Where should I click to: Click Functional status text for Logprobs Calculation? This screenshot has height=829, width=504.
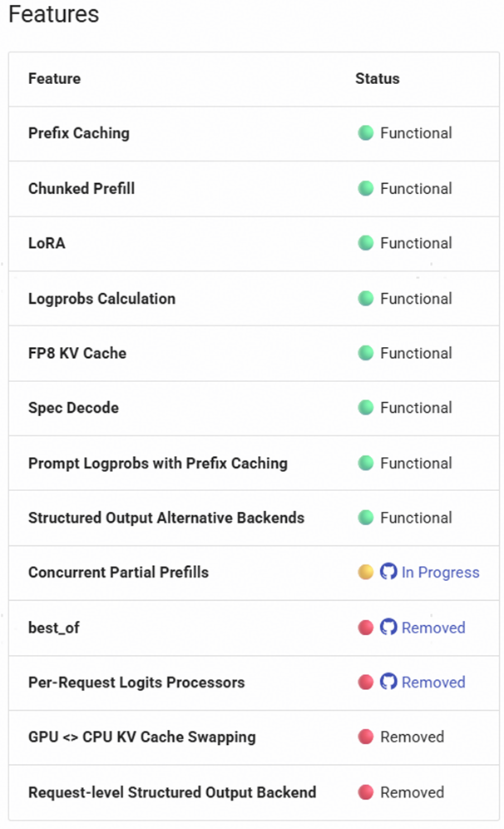[x=416, y=298]
